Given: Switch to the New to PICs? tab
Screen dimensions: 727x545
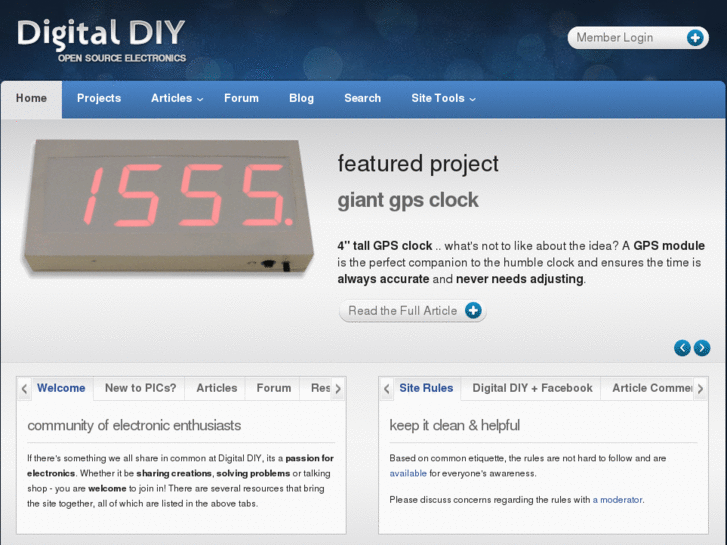Looking at the screenshot, I should [x=140, y=388].
